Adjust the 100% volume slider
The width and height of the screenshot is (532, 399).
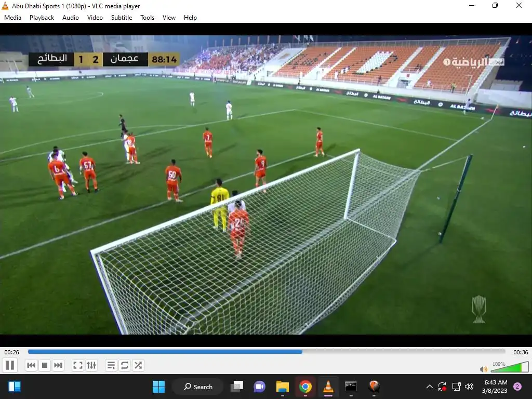pyautogui.click(x=510, y=367)
